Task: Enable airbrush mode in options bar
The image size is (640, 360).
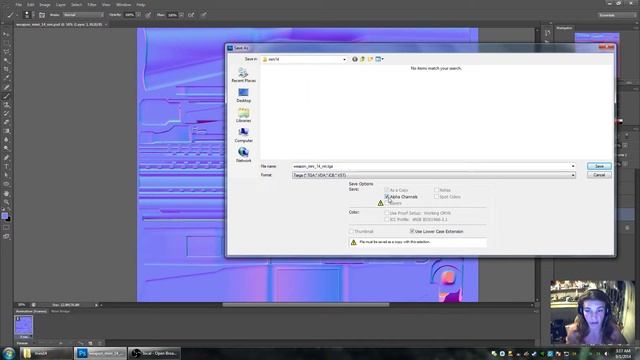Action: tap(191, 15)
